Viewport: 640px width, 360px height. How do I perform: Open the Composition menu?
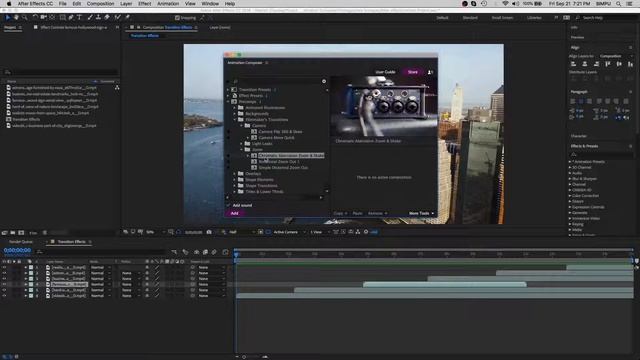[100, 4]
